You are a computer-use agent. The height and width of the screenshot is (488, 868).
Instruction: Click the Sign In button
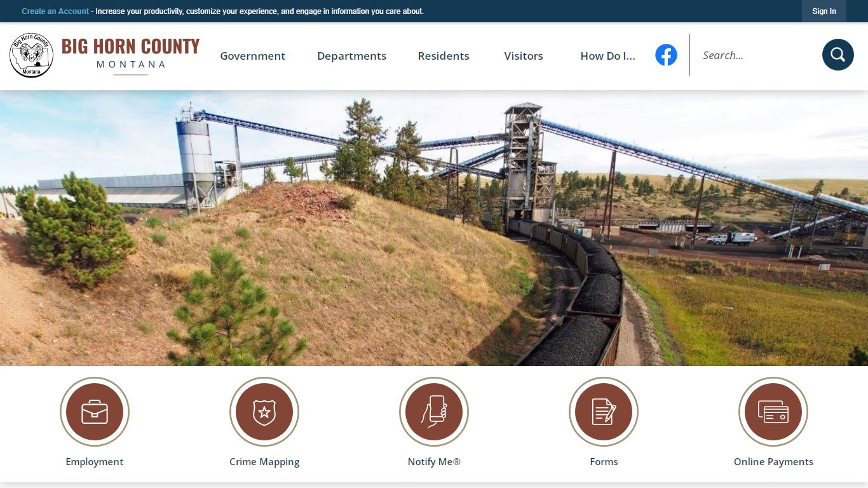point(824,11)
